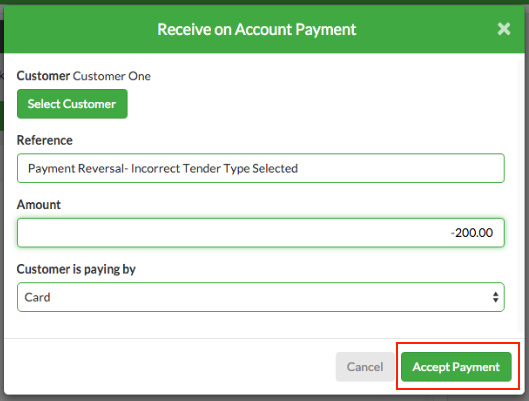Viewport: 529px width, 401px height.
Task: Click the Select Customer button
Action: [72, 104]
